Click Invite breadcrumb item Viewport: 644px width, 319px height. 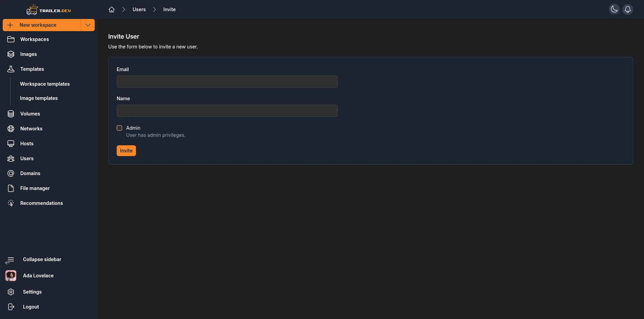169,9
